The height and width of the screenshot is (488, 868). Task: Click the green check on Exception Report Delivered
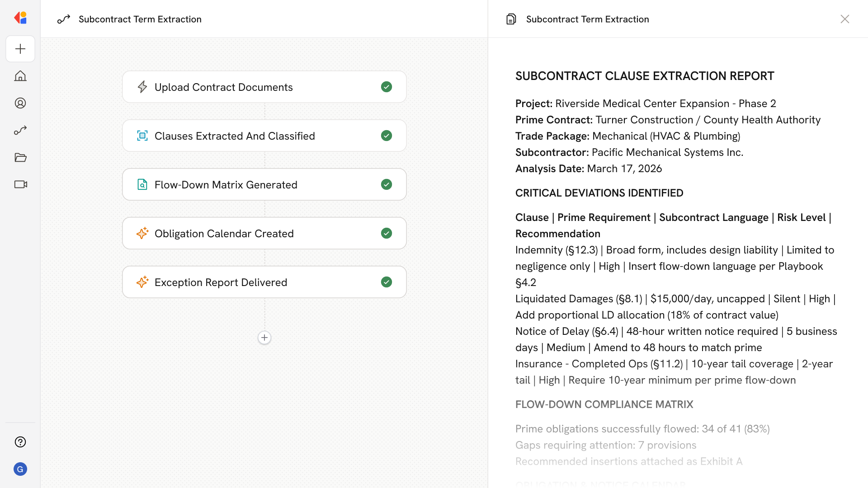(386, 282)
